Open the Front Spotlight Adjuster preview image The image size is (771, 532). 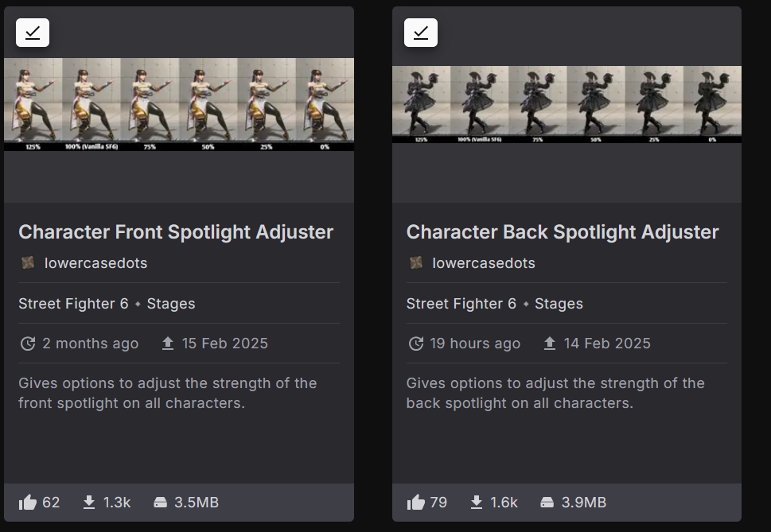[179, 104]
